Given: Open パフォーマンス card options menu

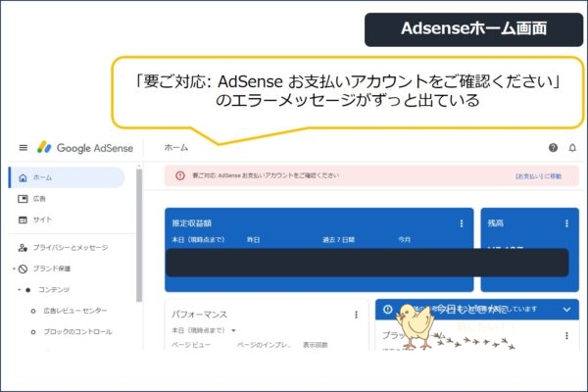Looking at the screenshot, I should click(357, 315).
